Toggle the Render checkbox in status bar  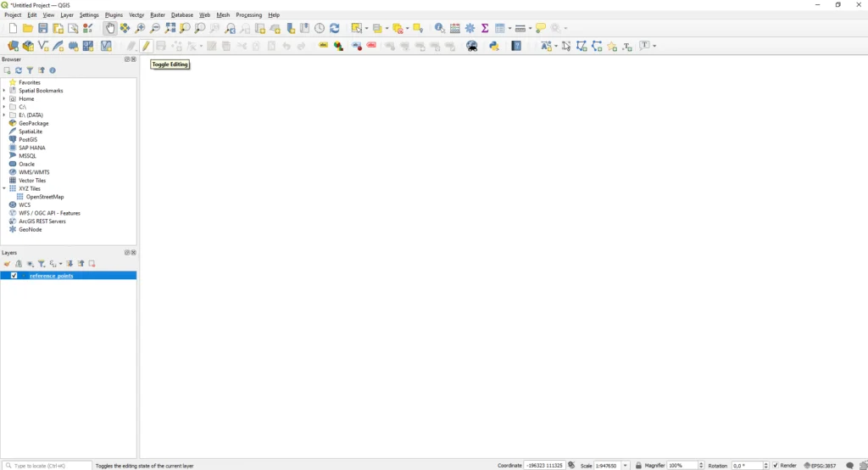[x=776, y=466]
